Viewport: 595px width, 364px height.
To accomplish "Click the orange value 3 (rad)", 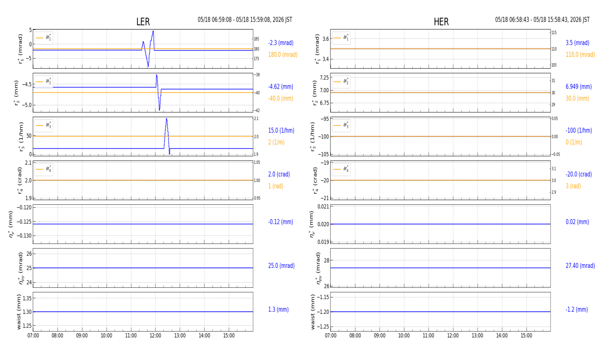I will click(x=573, y=186).
